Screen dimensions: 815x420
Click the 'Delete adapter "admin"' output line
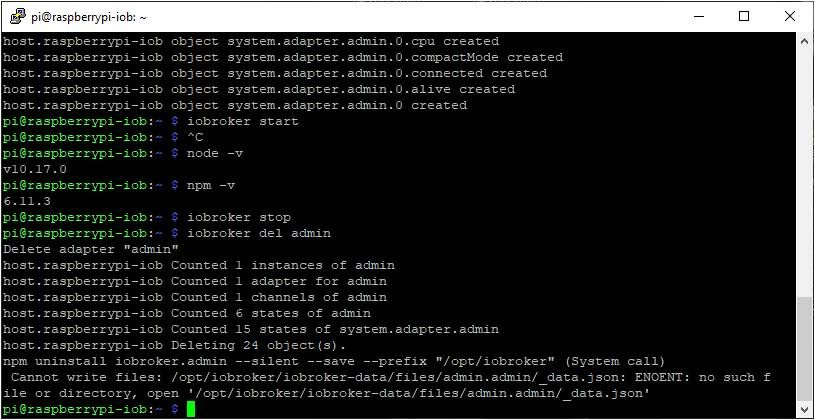pos(90,250)
